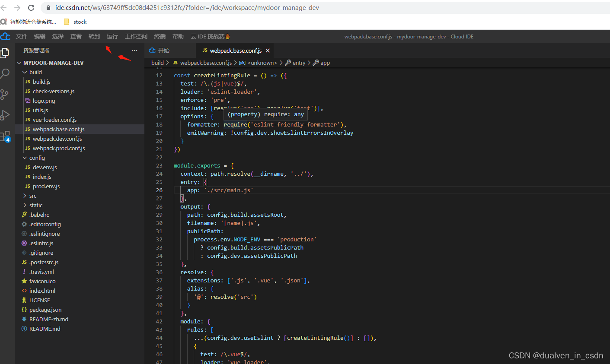
Task: Click the entry breadcrumb item
Action: click(x=298, y=63)
